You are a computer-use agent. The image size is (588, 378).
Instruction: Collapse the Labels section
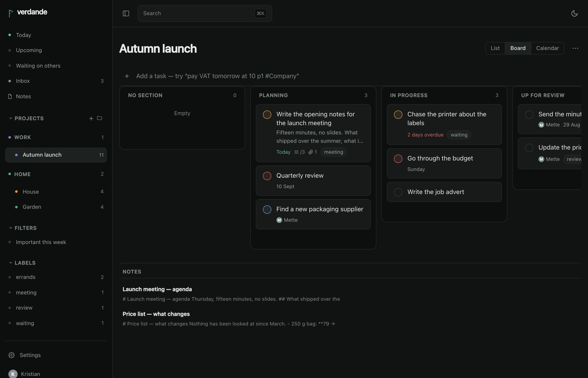10,263
